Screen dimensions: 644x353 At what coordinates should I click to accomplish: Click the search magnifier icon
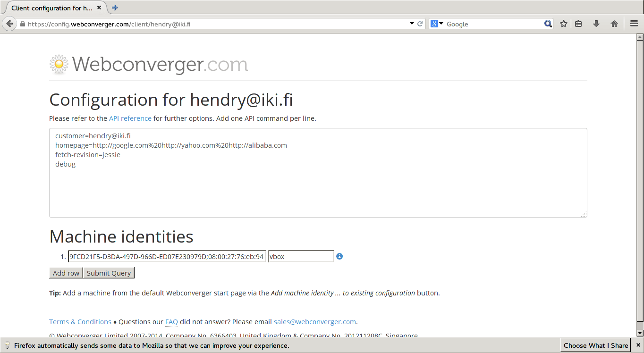(548, 24)
